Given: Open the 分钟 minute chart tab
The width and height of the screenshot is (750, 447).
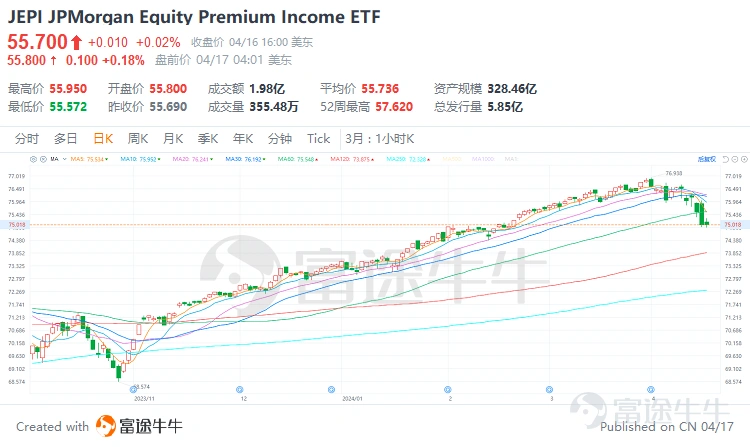Looking at the screenshot, I should coord(280,139).
